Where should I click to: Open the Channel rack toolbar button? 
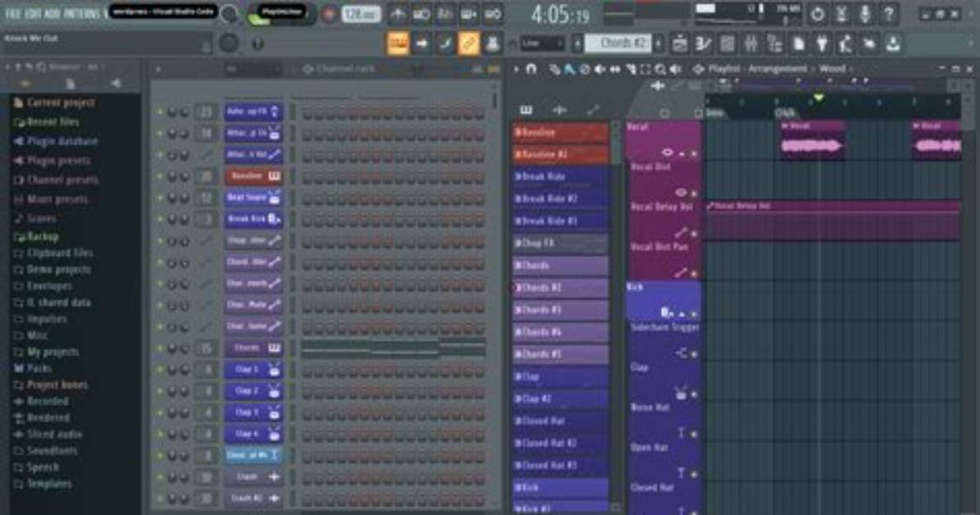click(x=728, y=43)
